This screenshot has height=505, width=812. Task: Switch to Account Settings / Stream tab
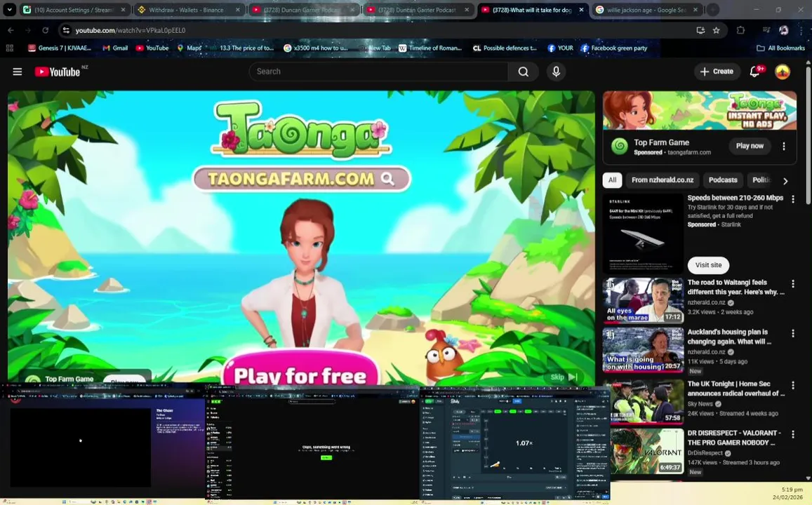[x=74, y=10]
